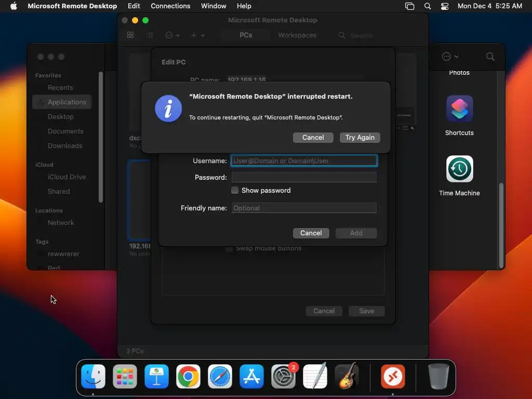
Task: Open Finder window action ellipsis dropdown
Action: point(450,57)
